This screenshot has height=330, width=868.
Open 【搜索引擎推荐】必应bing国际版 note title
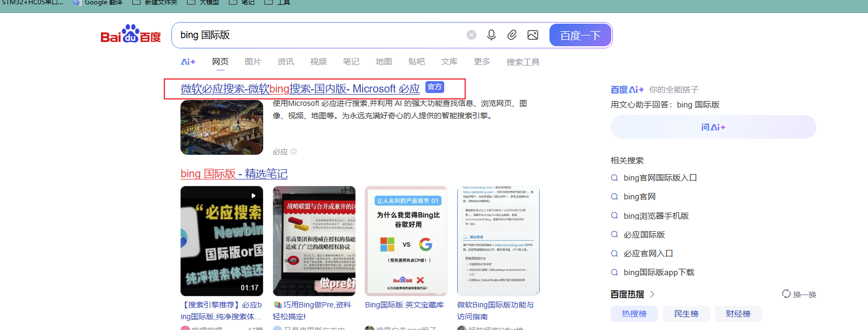[222, 311]
